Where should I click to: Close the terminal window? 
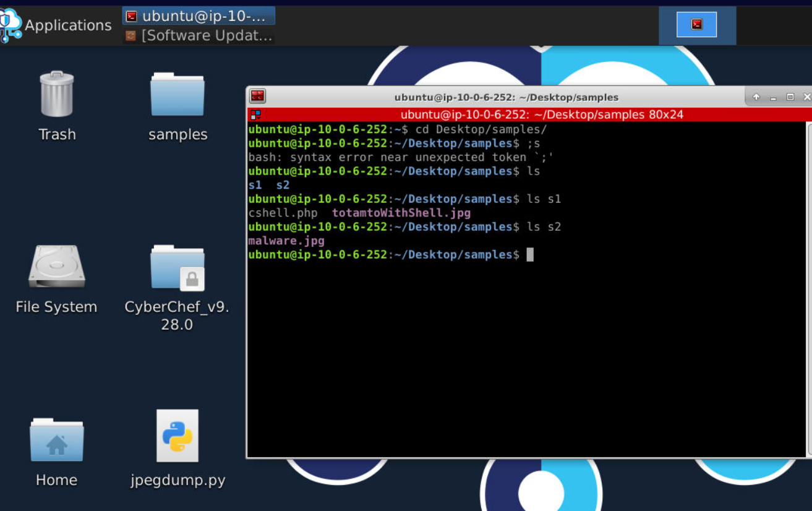806,97
